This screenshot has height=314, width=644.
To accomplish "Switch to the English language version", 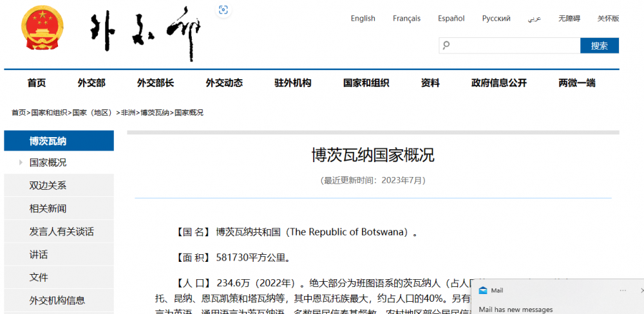I will pyautogui.click(x=363, y=19).
